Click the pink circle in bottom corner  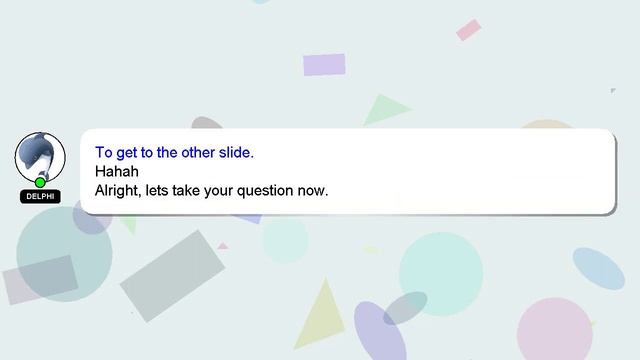(x=555, y=330)
